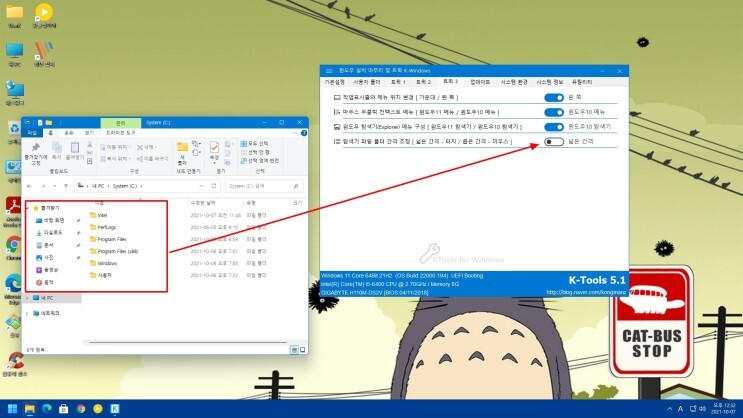Open 이동 위치 dropdown in Explorer ribbon

point(114,147)
